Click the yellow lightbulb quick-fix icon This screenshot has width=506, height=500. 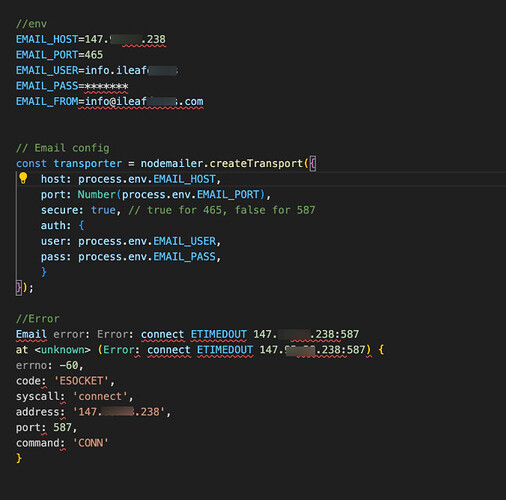point(23,178)
